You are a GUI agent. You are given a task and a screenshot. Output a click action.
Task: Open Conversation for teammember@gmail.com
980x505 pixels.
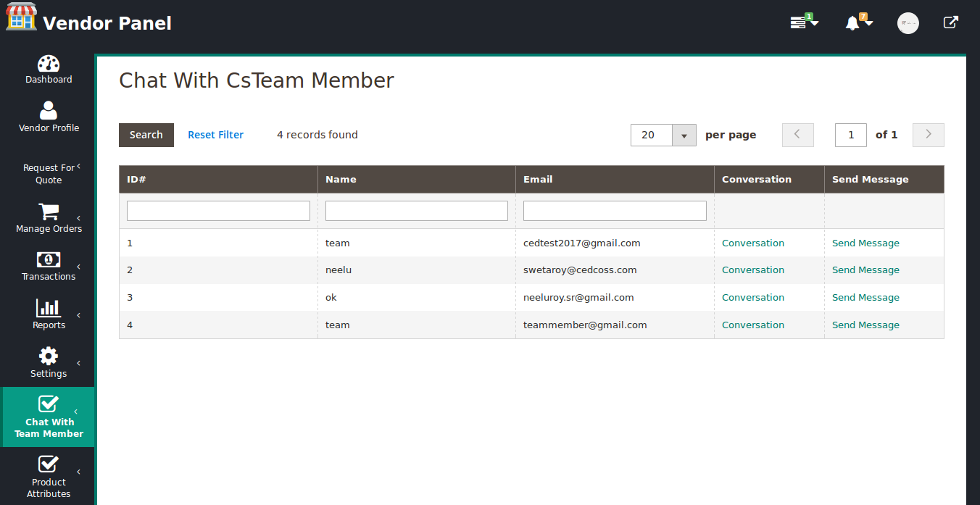click(753, 325)
